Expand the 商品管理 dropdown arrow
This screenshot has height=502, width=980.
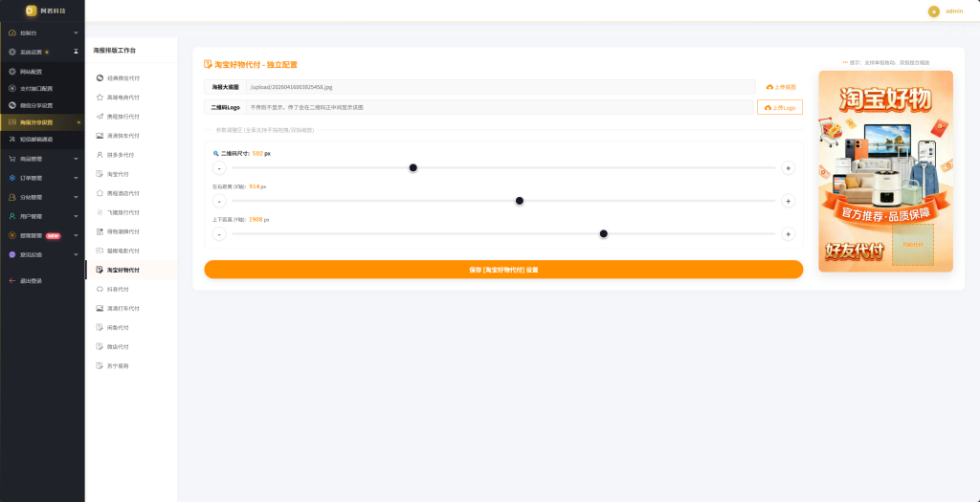click(x=76, y=159)
